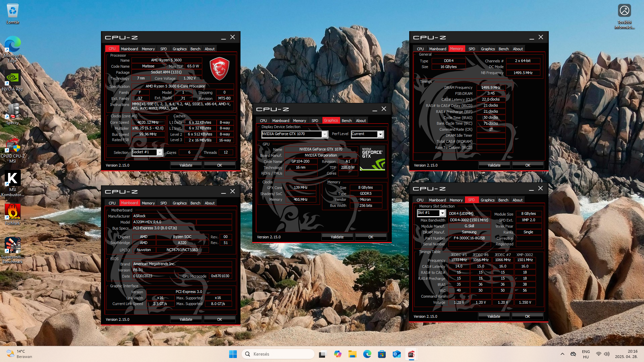Open the About tab in the Graphics window
This screenshot has width=644, height=362.
pos(361,121)
